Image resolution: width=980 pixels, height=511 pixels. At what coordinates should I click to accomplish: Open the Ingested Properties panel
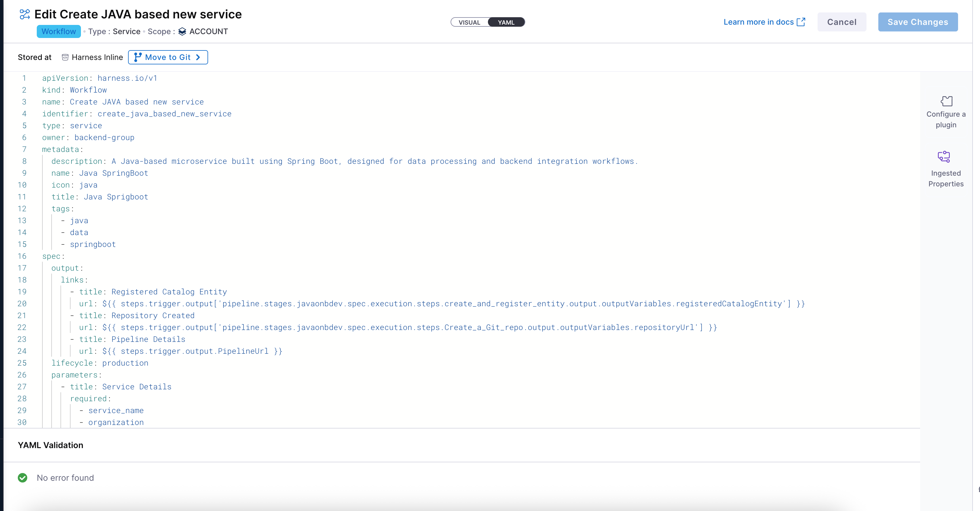(x=945, y=168)
